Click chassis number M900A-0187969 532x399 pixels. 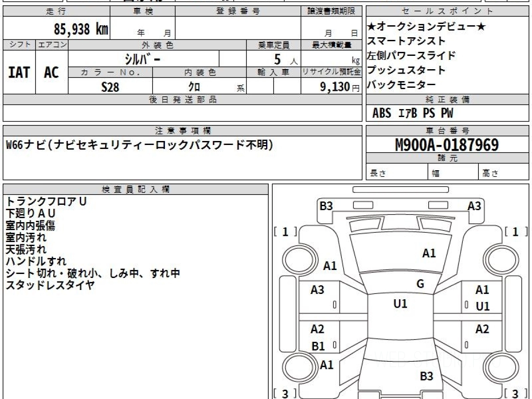click(447, 145)
